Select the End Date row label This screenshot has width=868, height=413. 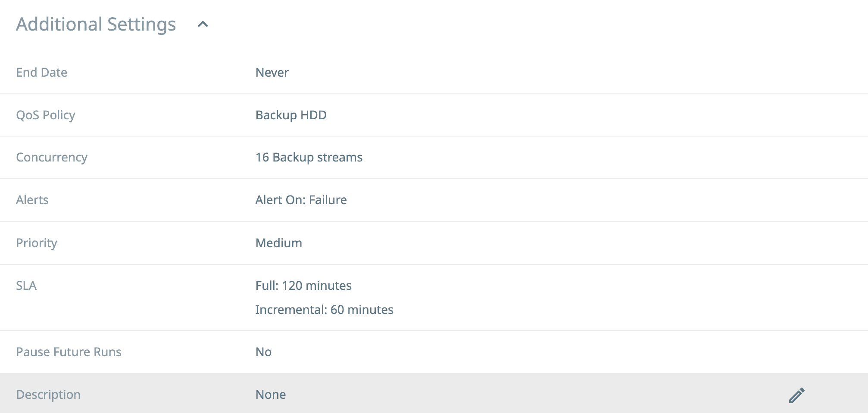tap(41, 72)
